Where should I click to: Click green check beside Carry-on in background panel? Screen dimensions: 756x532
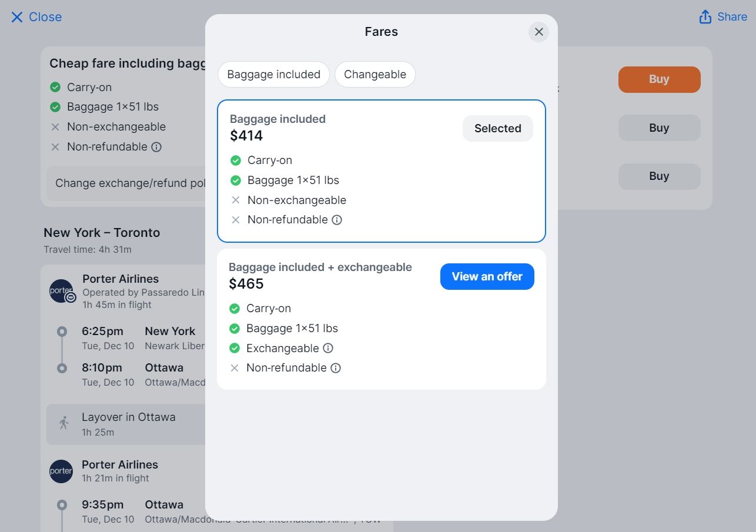coord(55,88)
